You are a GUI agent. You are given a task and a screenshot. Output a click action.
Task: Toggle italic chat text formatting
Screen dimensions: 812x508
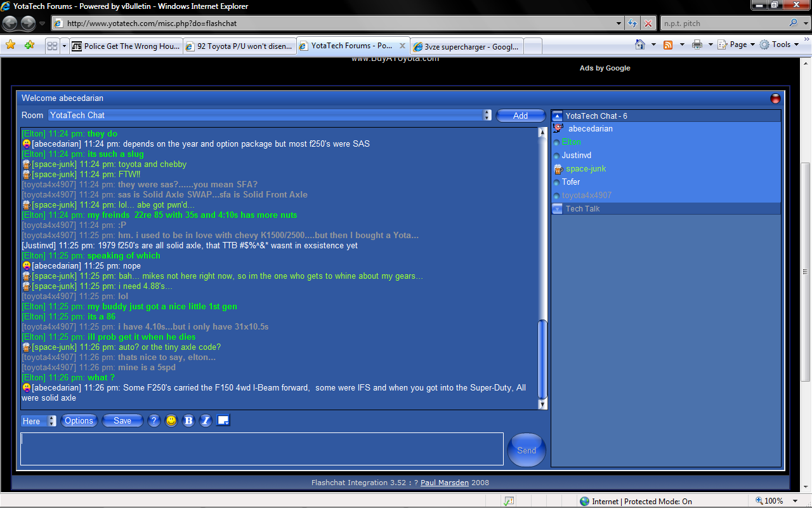tap(206, 420)
